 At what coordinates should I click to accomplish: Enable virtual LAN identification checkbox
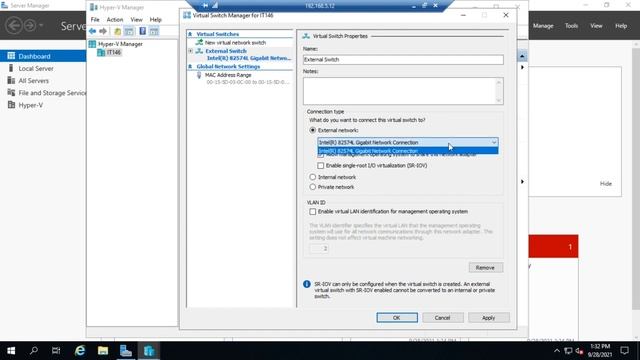coord(313,211)
